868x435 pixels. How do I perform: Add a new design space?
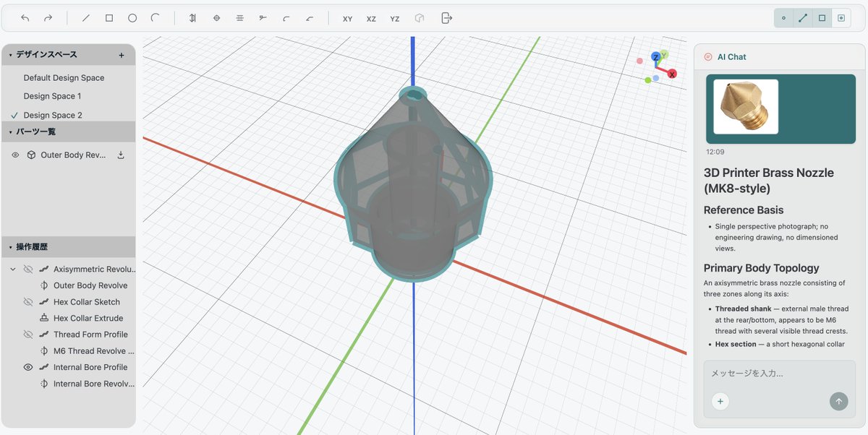[122, 55]
